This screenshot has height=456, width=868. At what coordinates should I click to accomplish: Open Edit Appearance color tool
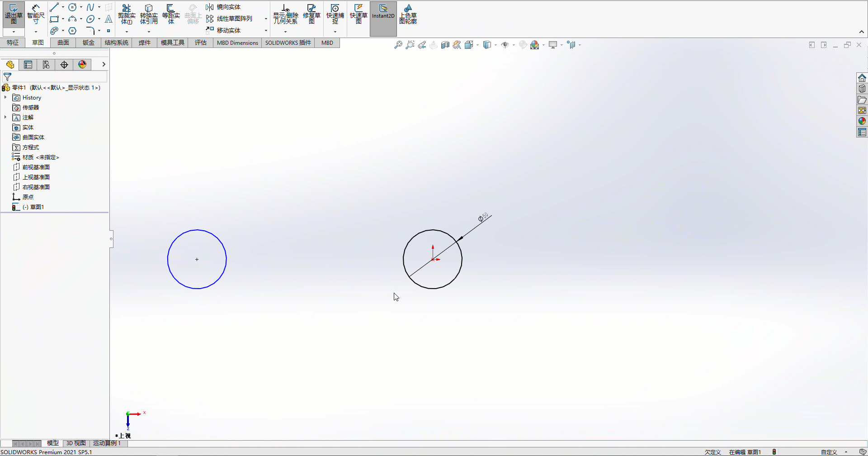(x=535, y=45)
